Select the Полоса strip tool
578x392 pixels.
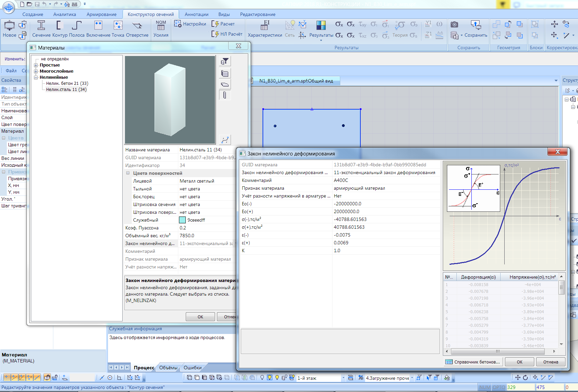[x=77, y=25]
